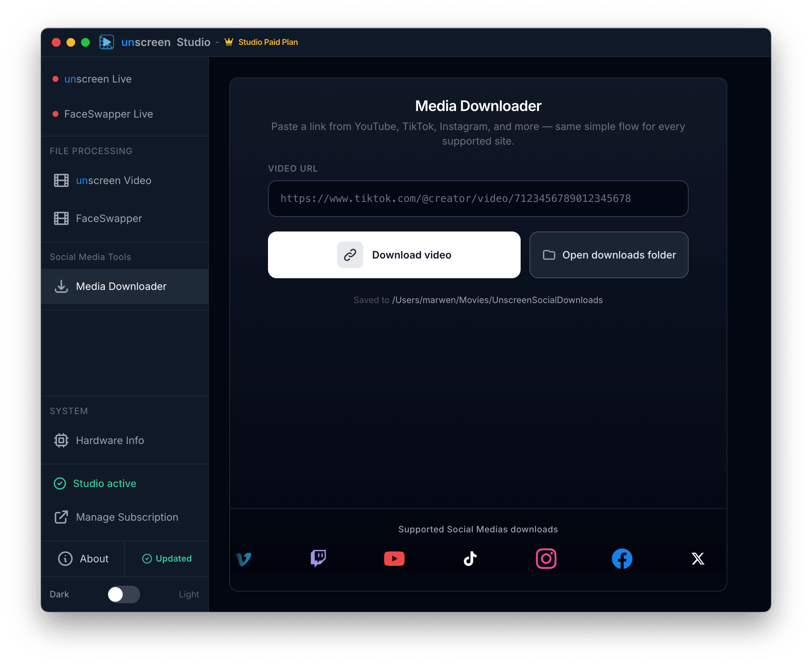Image resolution: width=812 pixels, height=666 pixels.
Task: Click the unscreen Studio app logo
Action: pos(107,42)
